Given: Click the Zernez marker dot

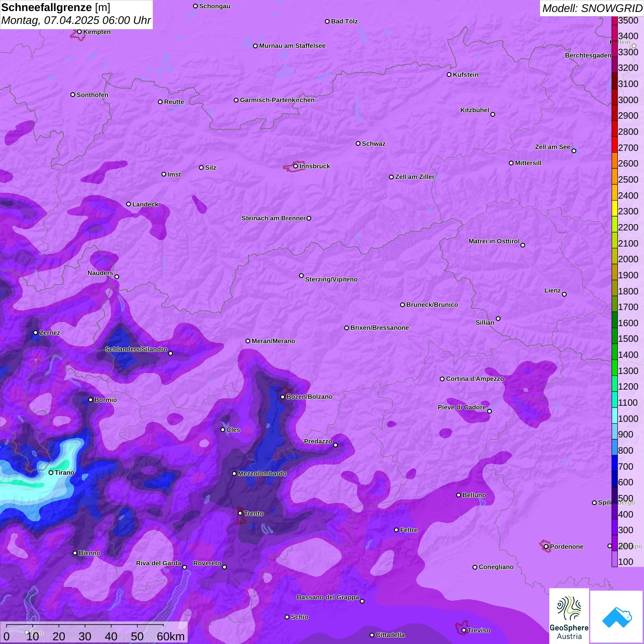Looking at the screenshot, I should (36, 333).
